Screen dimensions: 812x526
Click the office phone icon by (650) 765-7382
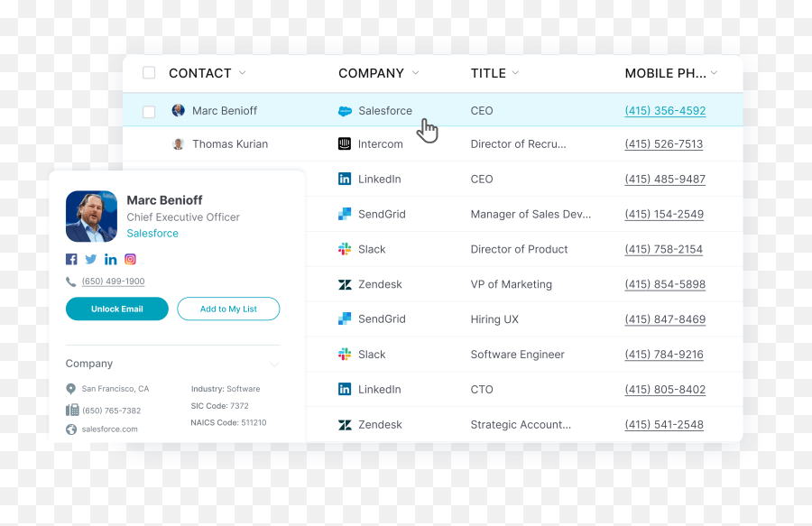(x=72, y=410)
